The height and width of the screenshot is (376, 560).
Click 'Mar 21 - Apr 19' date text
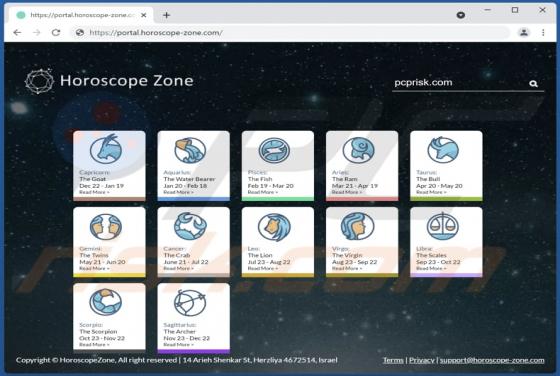(355, 186)
